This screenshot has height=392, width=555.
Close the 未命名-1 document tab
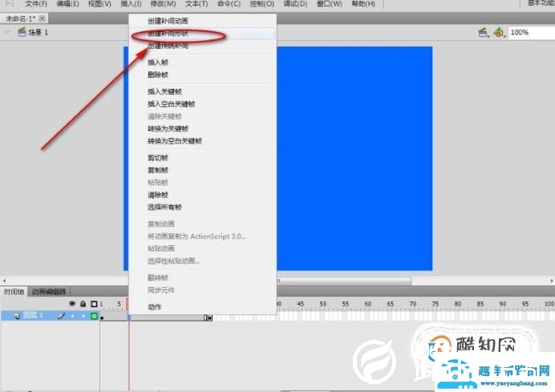(43, 18)
